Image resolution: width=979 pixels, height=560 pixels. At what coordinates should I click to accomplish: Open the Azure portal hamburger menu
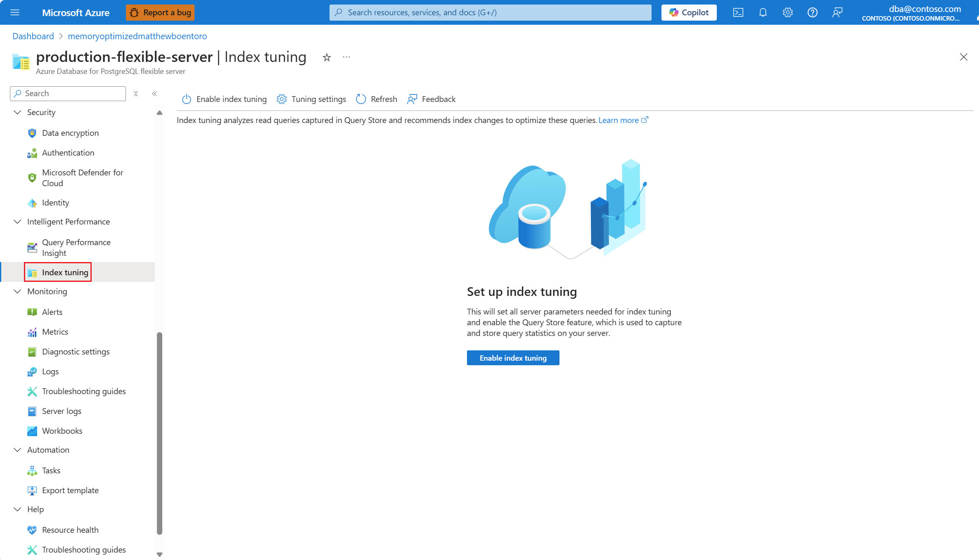point(15,12)
